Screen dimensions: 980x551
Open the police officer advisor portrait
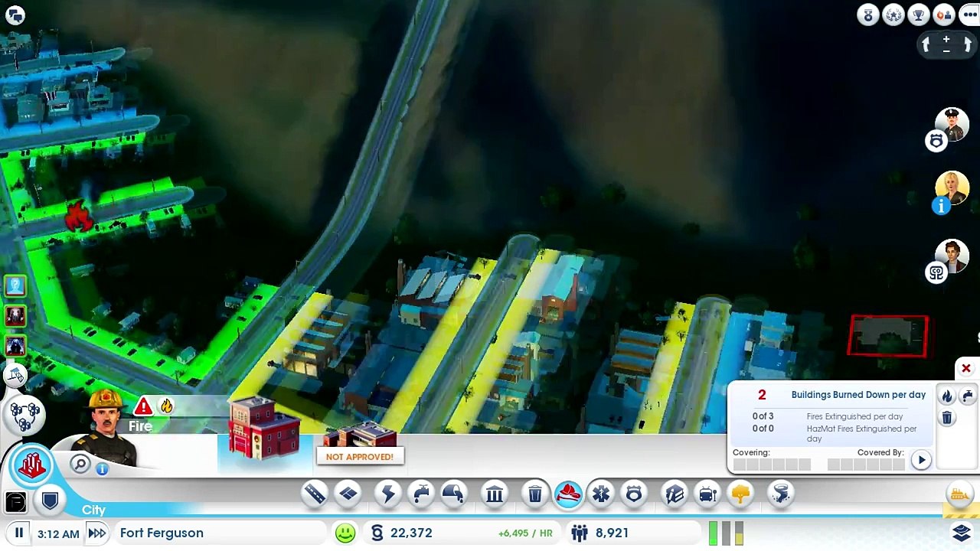tap(952, 124)
